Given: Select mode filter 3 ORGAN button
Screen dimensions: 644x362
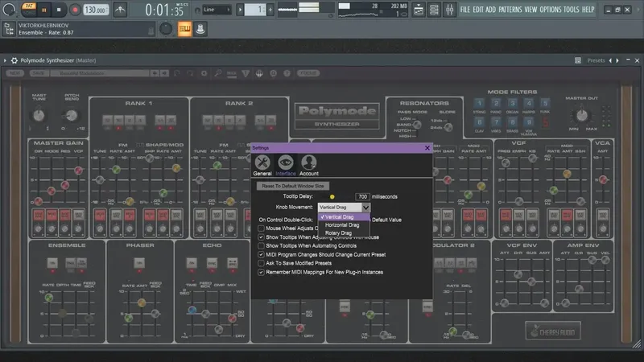Looking at the screenshot, I should click(512, 103).
